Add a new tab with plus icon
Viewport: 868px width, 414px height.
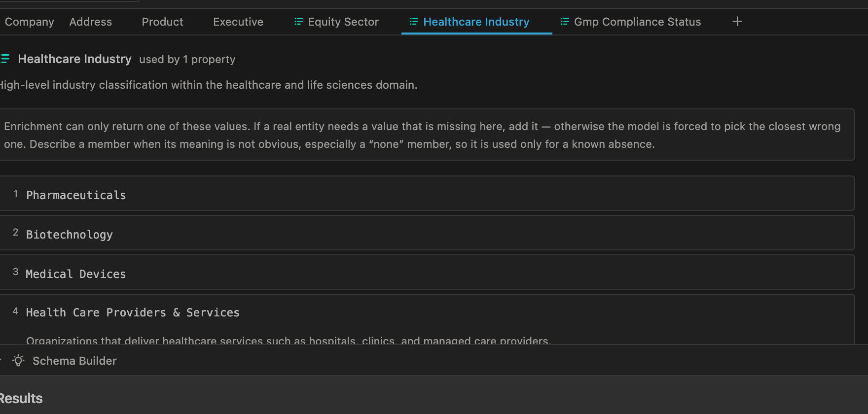click(x=737, y=22)
